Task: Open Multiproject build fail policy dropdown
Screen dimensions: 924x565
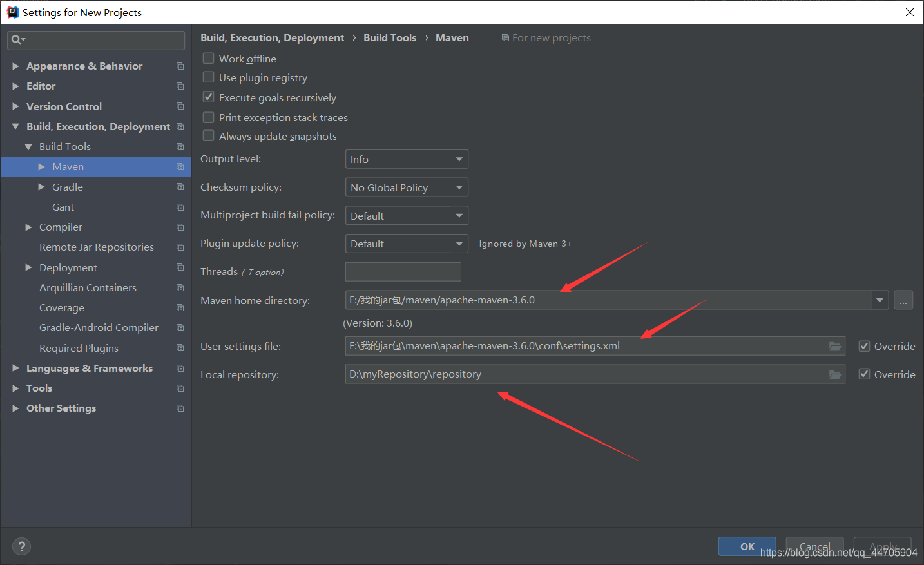Action: (x=407, y=216)
